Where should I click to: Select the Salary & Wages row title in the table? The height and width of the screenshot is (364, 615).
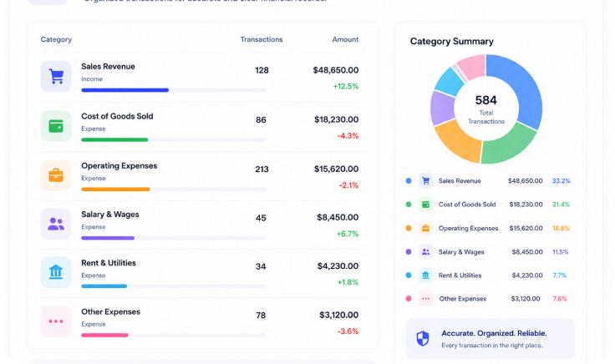[109, 215]
